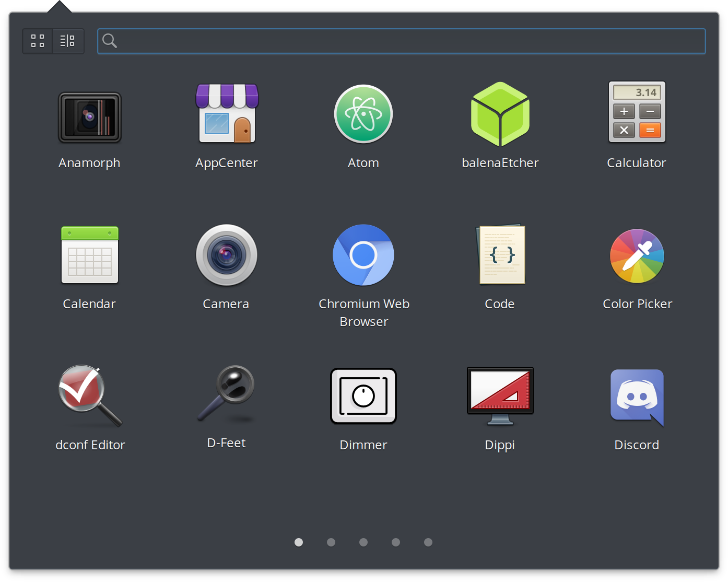The width and height of the screenshot is (728, 582).
Task: Launch the Code editor icon
Action: coord(500,254)
